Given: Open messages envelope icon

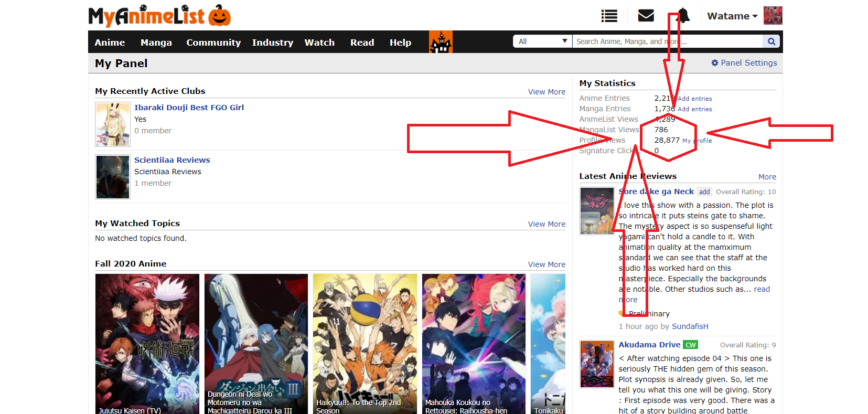Looking at the screenshot, I should coord(646,16).
